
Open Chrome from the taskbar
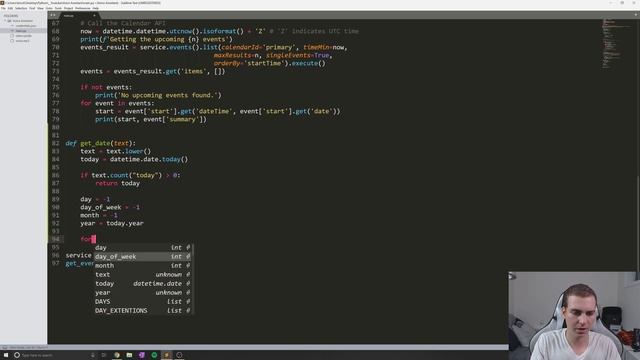(x=117, y=355)
